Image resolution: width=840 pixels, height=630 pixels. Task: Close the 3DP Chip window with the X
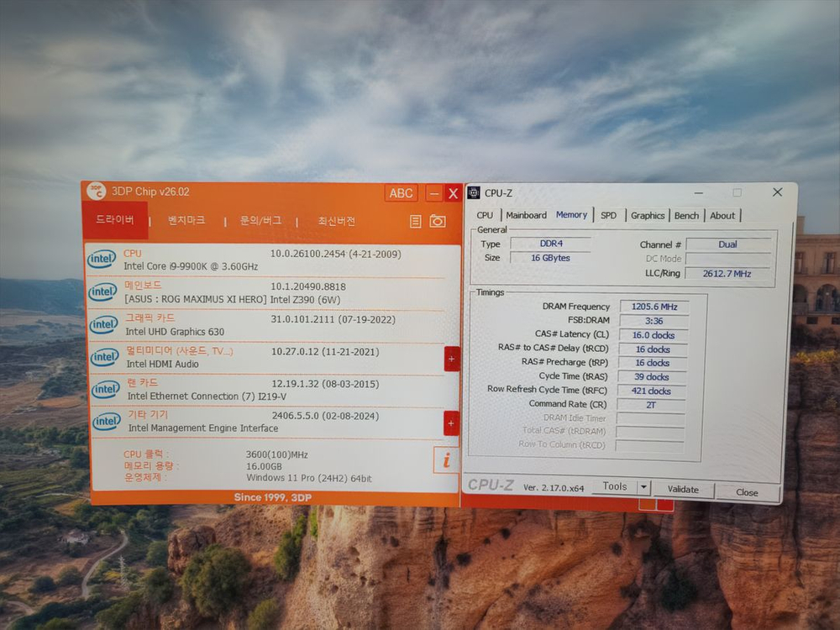click(454, 193)
